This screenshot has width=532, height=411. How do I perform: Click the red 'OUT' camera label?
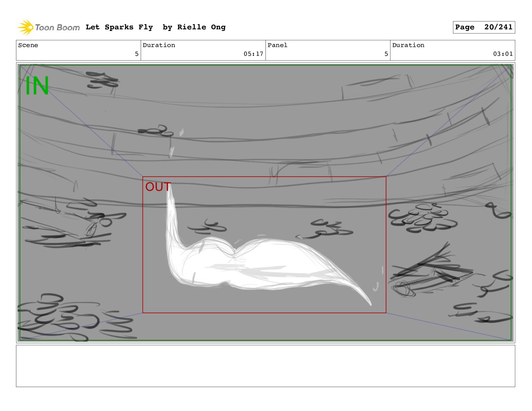pyautogui.click(x=158, y=187)
